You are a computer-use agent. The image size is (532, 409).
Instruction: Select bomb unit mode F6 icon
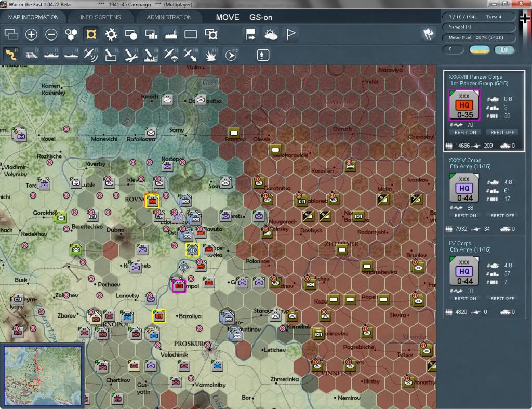111,55
